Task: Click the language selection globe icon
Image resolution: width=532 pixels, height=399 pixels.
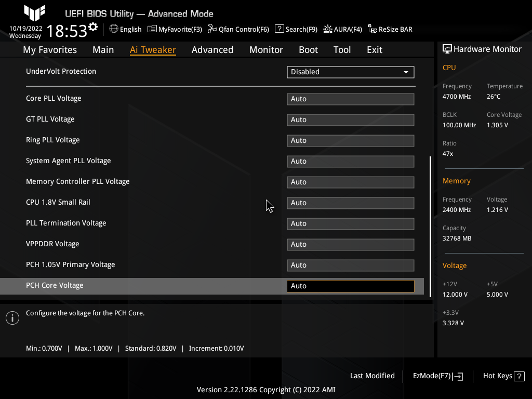Action: pyautogui.click(x=114, y=29)
